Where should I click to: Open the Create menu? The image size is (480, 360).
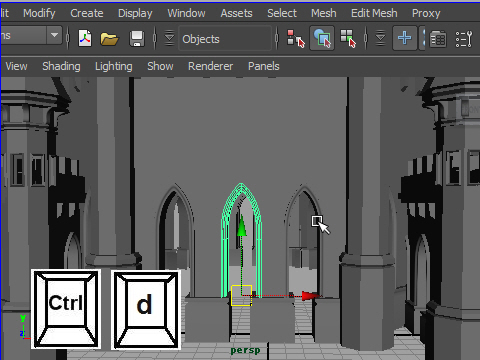(87, 13)
